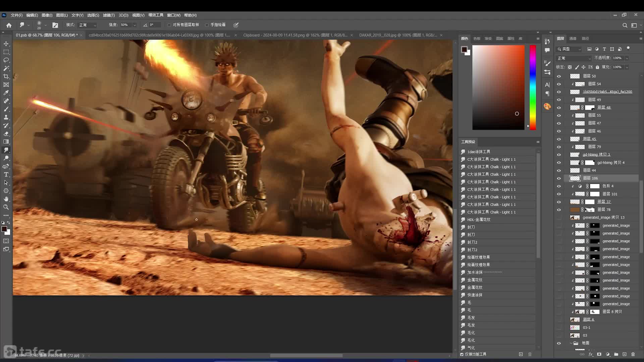Enable 对所有图层取样 checkbox
The image size is (644, 362).
[169, 25]
